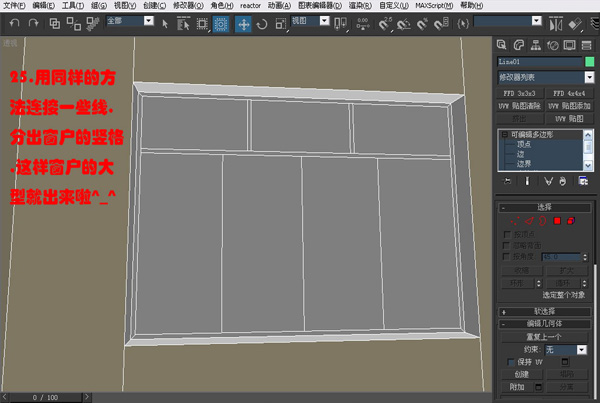Toggle the 保持 UV checkbox
Viewport: 600px width, 403px height.
click(x=511, y=362)
